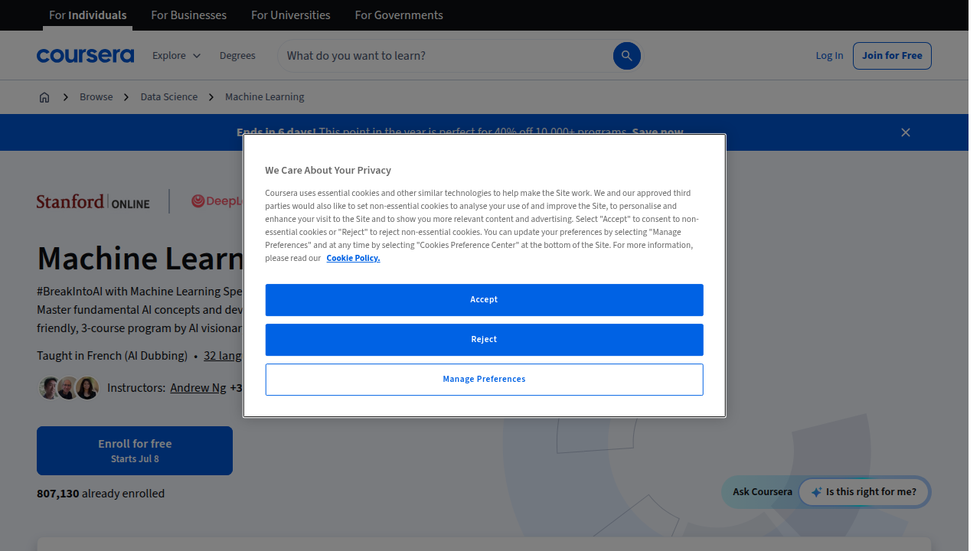Viewport: 980px width, 551px height.
Task: Click the Log In link
Action: click(x=829, y=56)
